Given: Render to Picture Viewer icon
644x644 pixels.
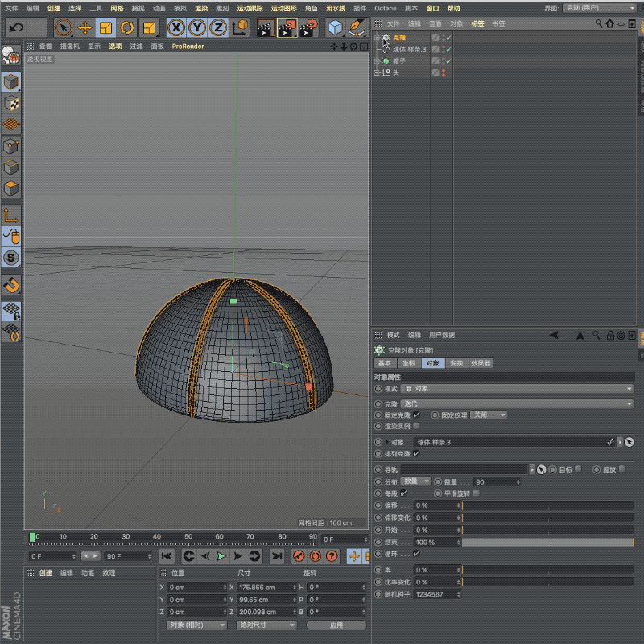Looking at the screenshot, I should coord(287,27).
